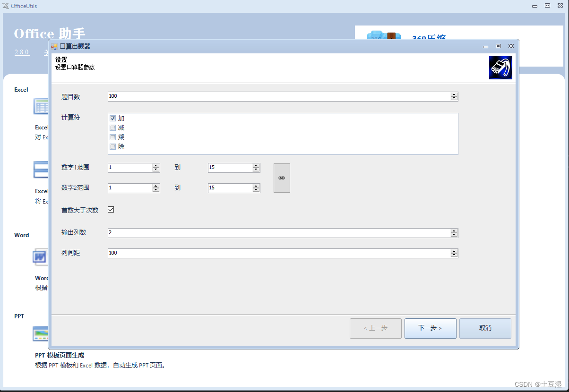Open the Word tool icon in OfficeUtils window
This screenshot has height=392, width=569.
click(x=41, y=257)
